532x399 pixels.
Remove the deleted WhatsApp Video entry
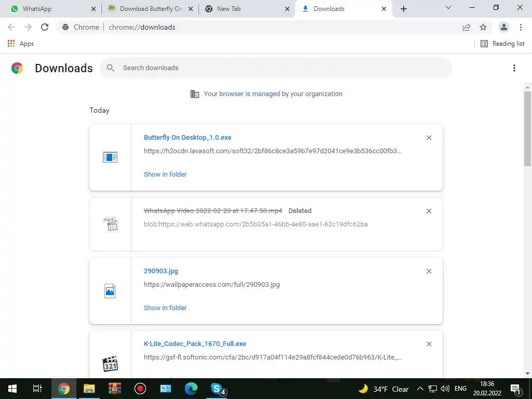coord(429,211)
